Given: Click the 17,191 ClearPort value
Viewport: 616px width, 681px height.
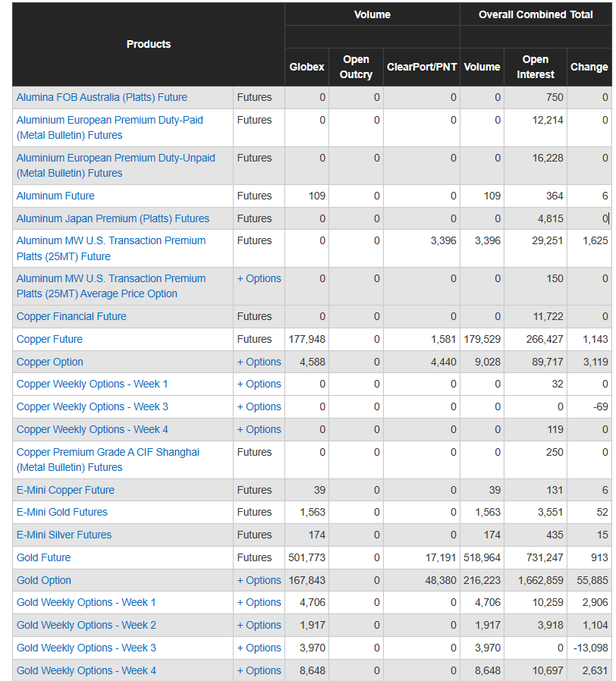Looking at the screenshot, I should 441,557.
